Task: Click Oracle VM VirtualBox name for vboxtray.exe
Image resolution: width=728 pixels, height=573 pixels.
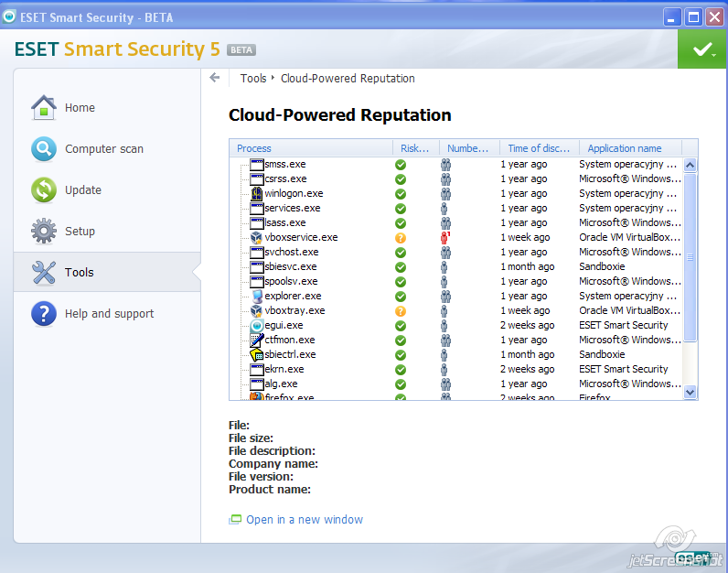Action: point(629,310)
